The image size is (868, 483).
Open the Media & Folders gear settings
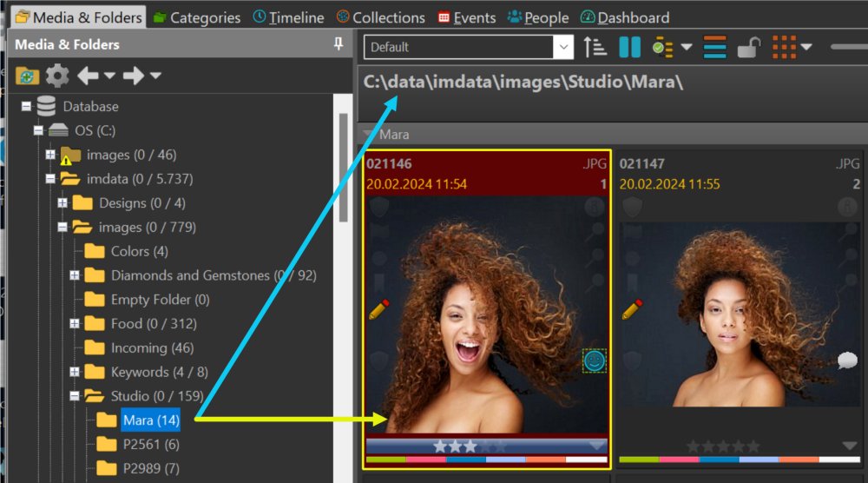[x=57, y=76]
